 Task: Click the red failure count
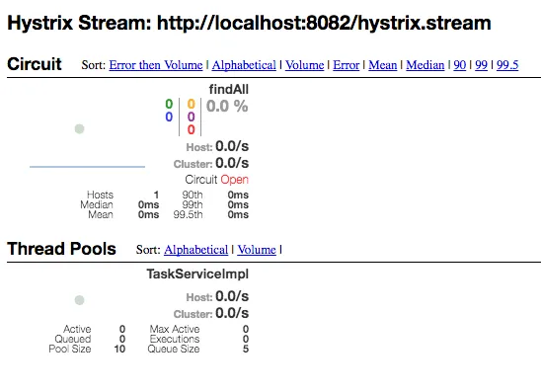(x=191, y=129)
